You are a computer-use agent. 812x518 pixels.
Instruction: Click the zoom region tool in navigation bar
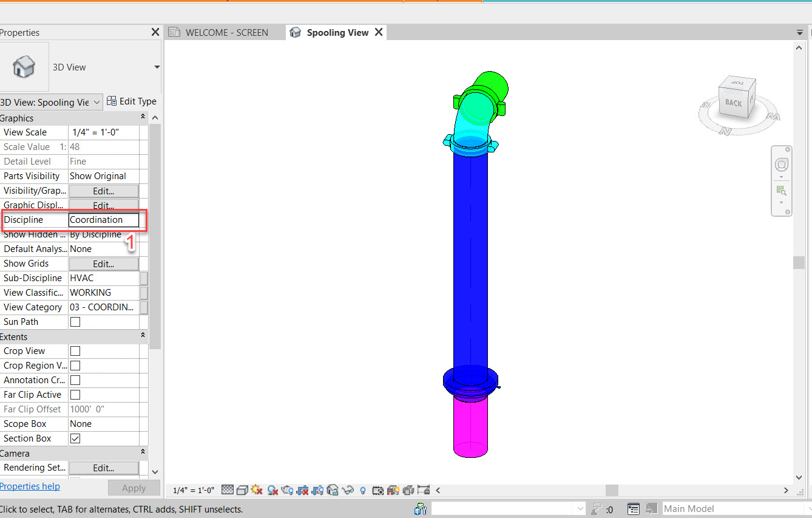tap(782, 190)
